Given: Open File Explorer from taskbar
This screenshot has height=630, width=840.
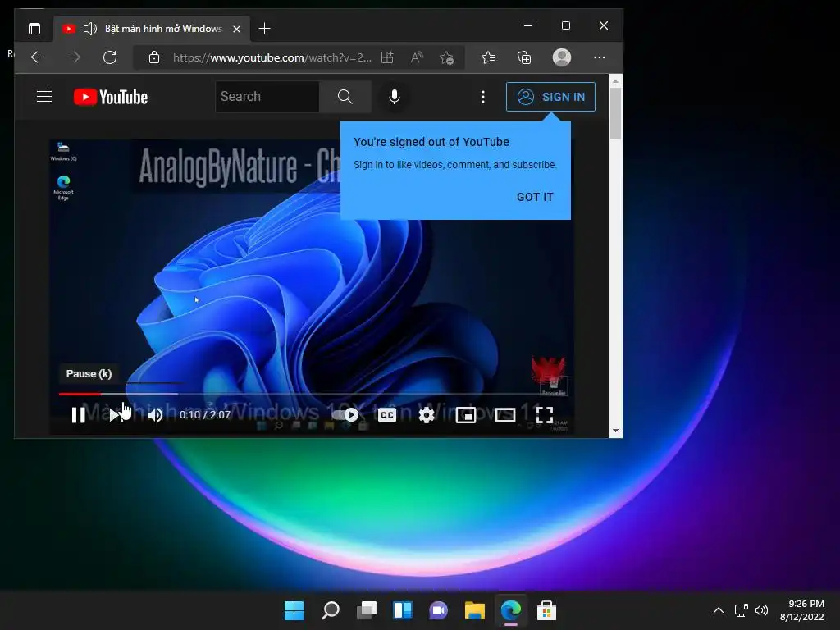Looking at the screenshot, I should pos(475,610).
